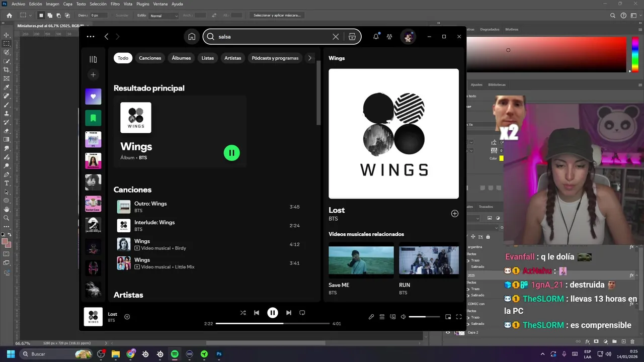The height and width of the screenshot is (362, 644).
Task: Open Photoshop Filtro menu
Action: pos(115,4)
